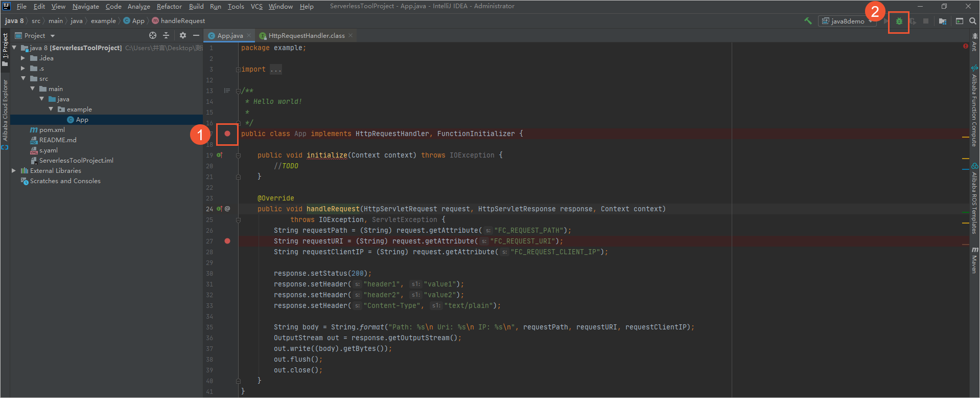Click handleRequest method name in code
This screenshot has width=980, height=398.
(333, 209)
